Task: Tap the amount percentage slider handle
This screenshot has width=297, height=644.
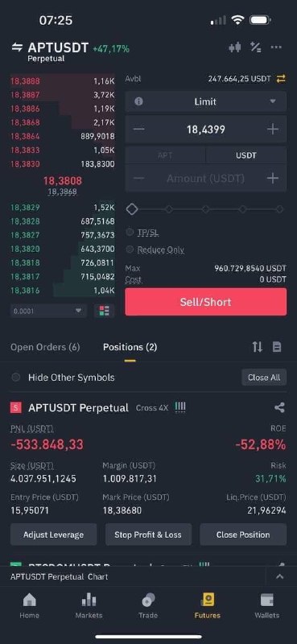Action: [x=132, y=209]
